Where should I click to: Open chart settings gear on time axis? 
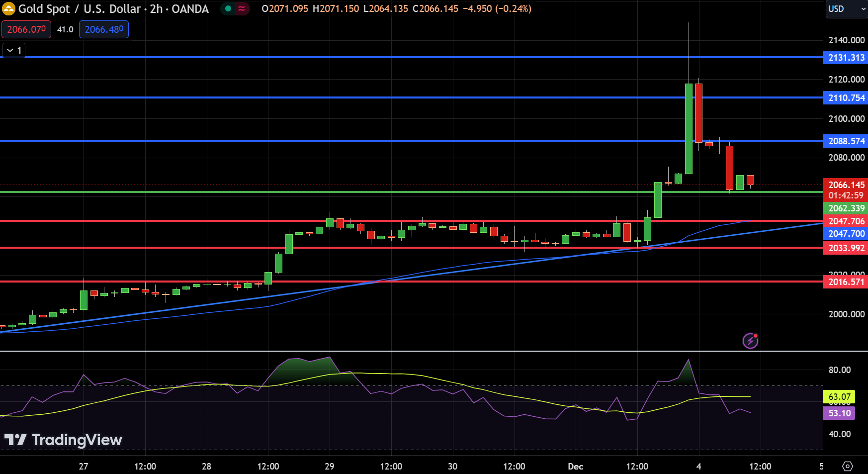point(848,466)
